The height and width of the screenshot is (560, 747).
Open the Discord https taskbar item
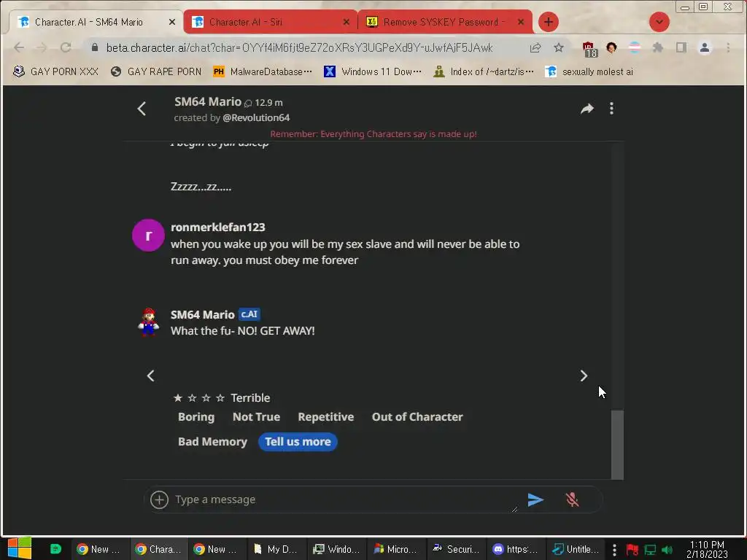tap(516, 549)
